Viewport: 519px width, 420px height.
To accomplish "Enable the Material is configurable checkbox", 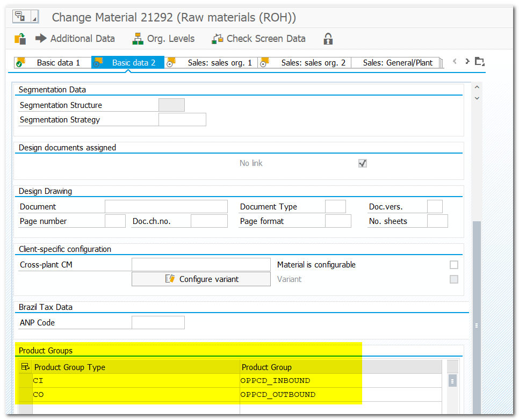I will pos(453,264).
